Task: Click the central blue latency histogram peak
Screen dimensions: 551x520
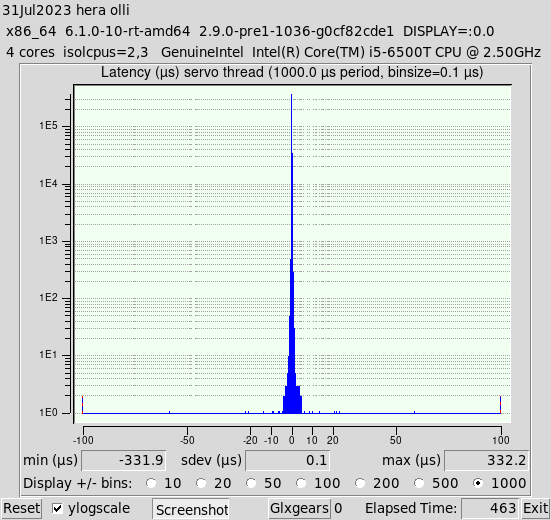Action: [x=292, y=253]
